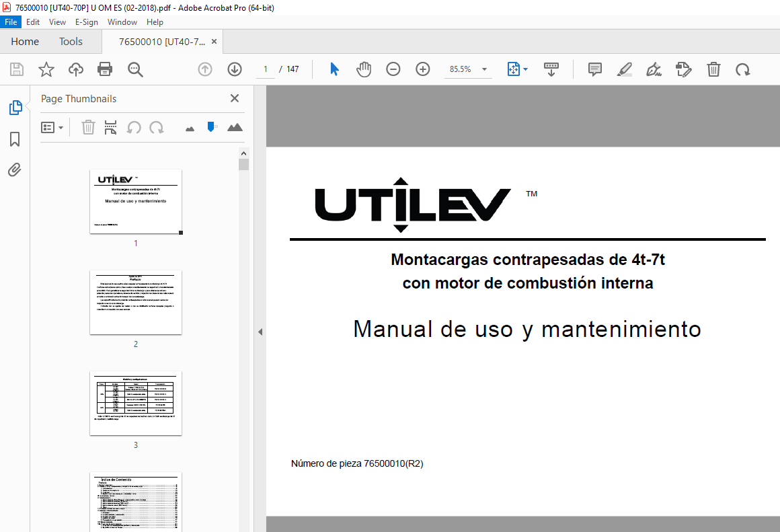780x532 pixels.
Task: Select the Highlight text tool
Action: coord(624,69)
